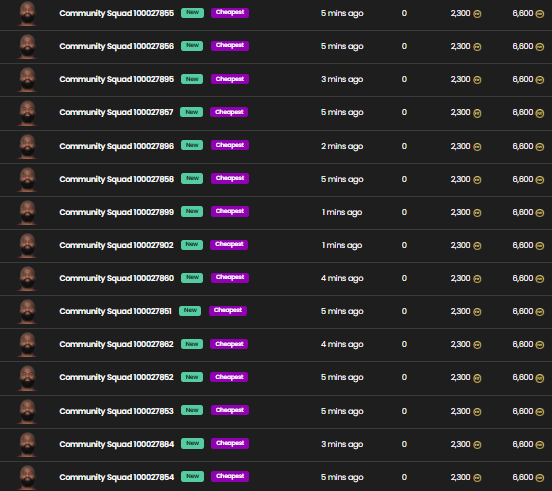Click coin icon beside 2,300 in Squad 100027855 row
552x491 pixels.
click(x=477, y=14)
